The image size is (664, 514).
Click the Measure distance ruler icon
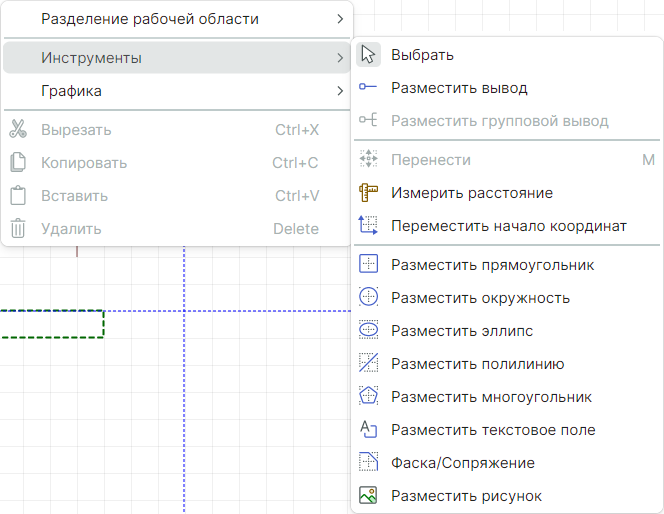[x=368, y=193]
